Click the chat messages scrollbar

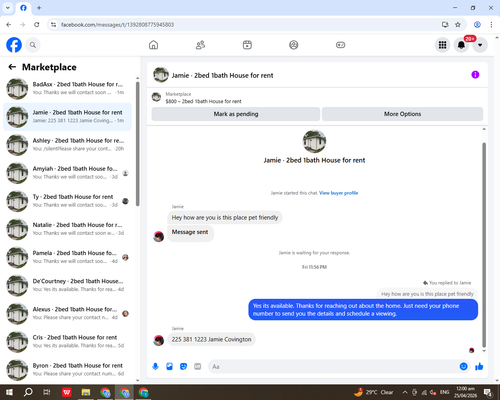pos(484,245)
